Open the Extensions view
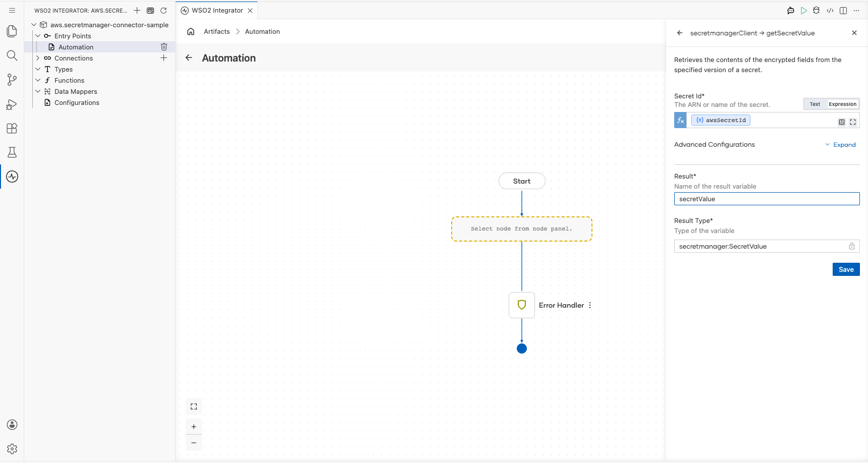This screenshot has width=868, height=463. 12,128
